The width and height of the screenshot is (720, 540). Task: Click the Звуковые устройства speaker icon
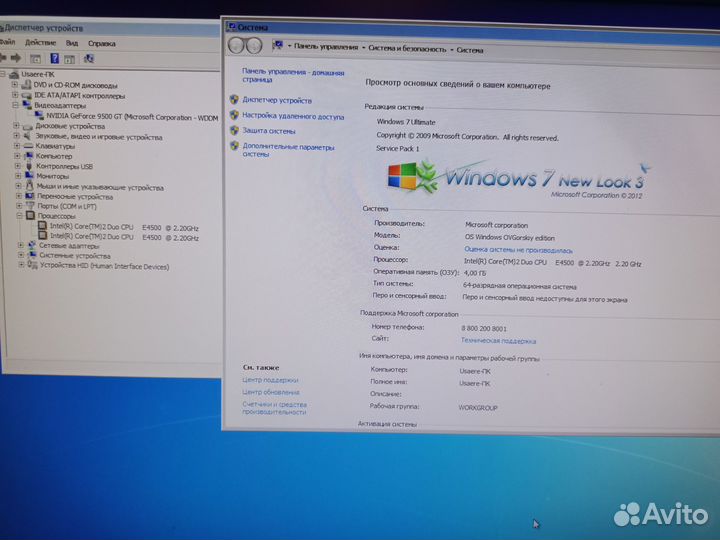28,136
